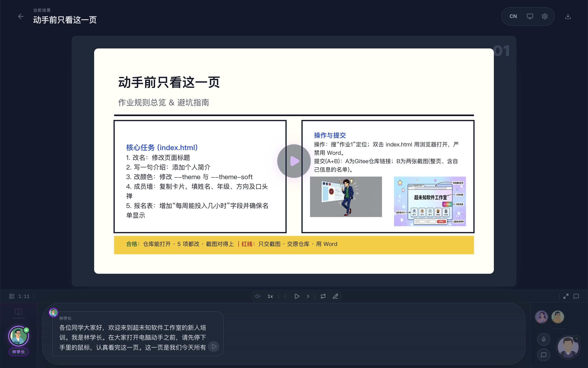
Task: Click line 1. 改名：修改页面标题
Action: (x=158, y=158)
